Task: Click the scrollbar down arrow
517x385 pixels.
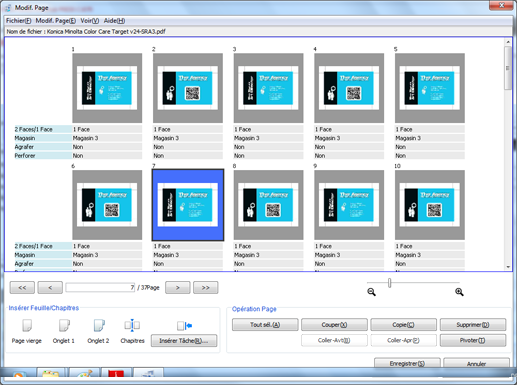Action: 508,267
